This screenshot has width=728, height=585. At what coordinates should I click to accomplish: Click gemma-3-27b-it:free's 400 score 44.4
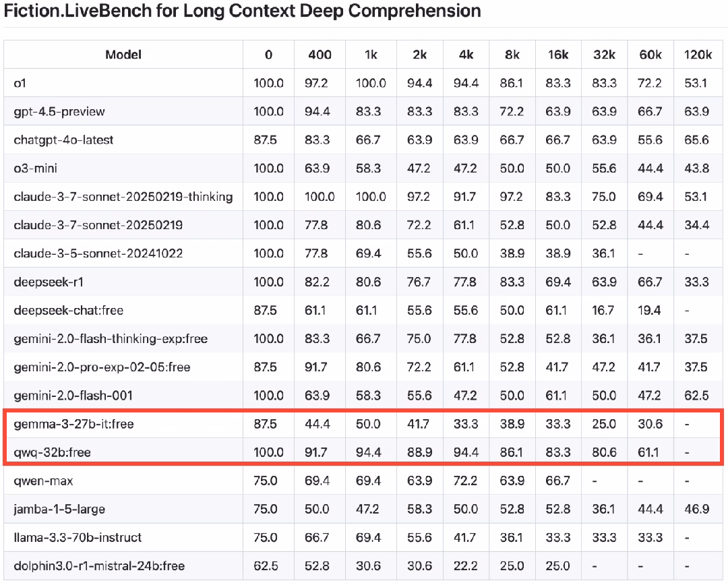tap(317, 424)
